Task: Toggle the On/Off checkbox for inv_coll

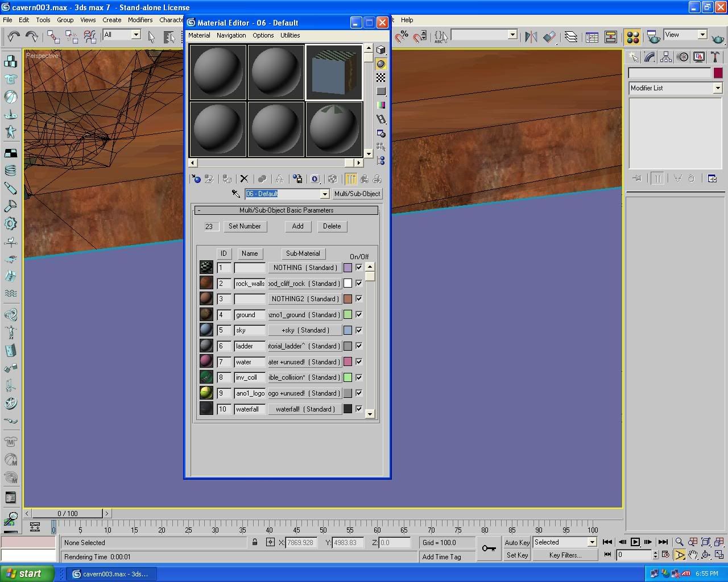Action: tap(359, 377)
